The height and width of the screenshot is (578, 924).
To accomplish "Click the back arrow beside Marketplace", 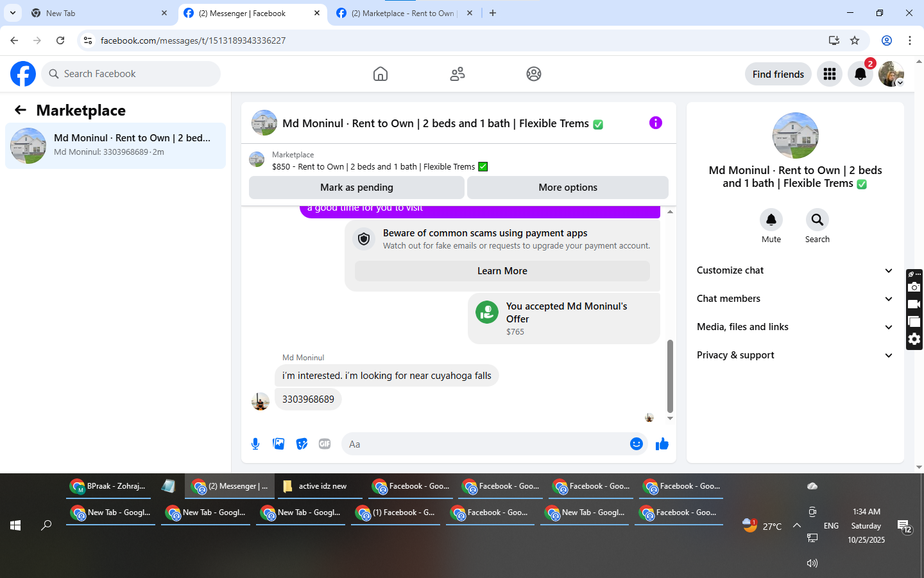I will [x=21, y=110].
